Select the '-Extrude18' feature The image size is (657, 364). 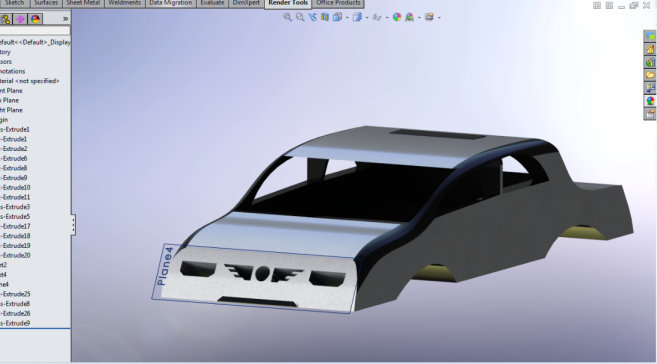(16, 236)
